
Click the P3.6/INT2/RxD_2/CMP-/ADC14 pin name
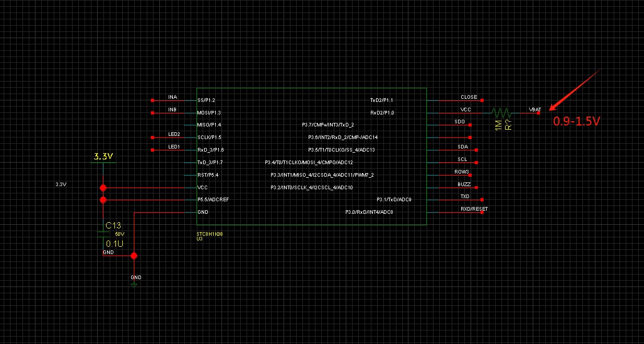(x=343, y=137)
